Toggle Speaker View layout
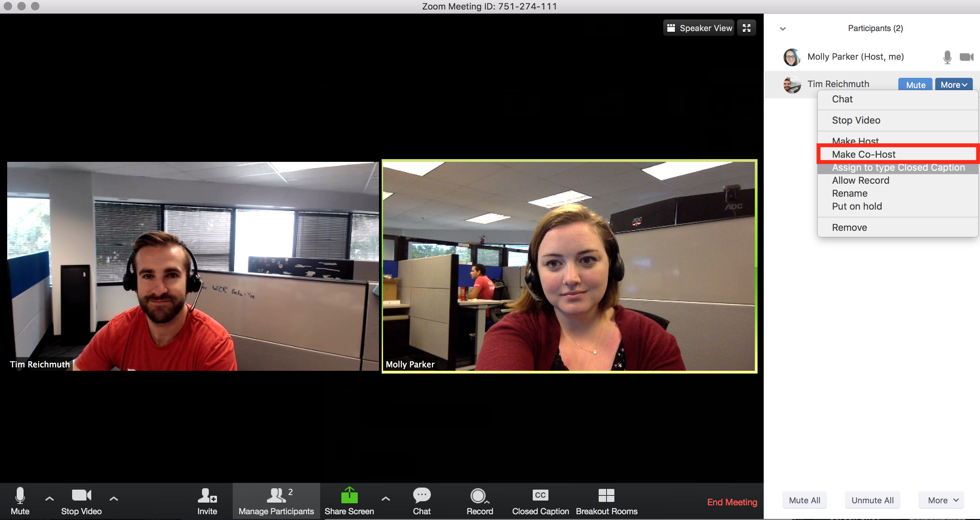Screen dimensions: 980x520 (699, 28)
